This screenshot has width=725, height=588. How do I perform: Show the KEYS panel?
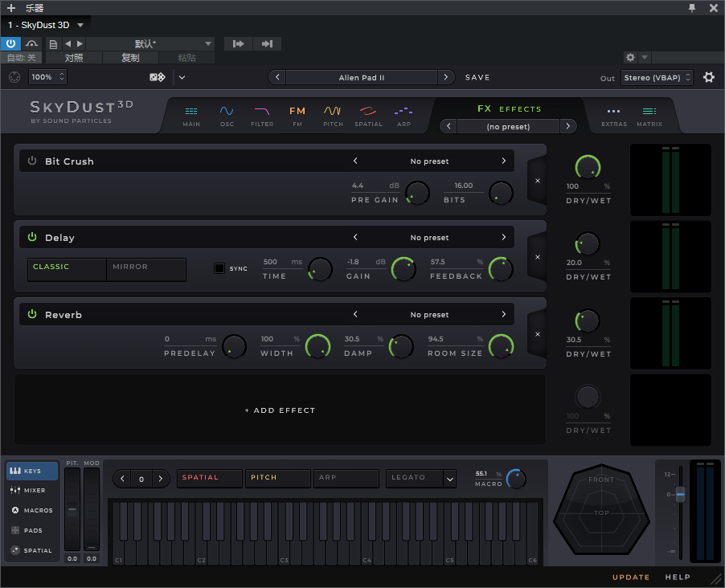click(31, 471)
